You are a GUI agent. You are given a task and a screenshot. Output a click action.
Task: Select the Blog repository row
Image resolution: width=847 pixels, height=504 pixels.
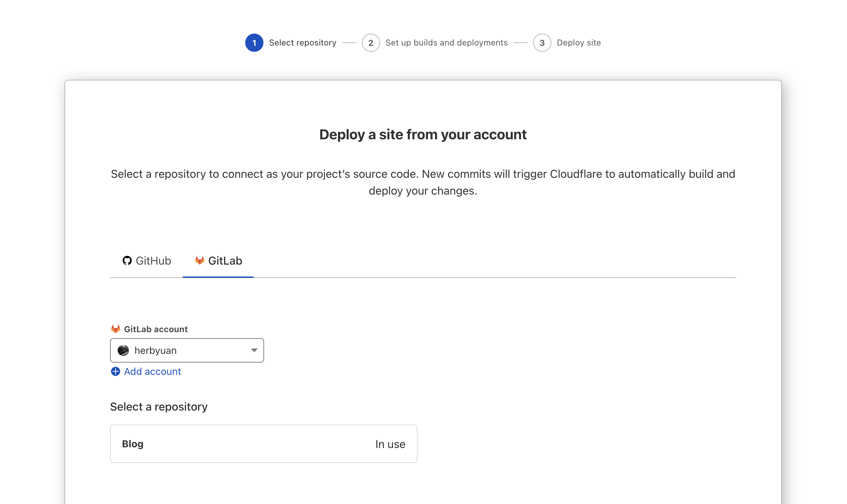click(264, 444)
